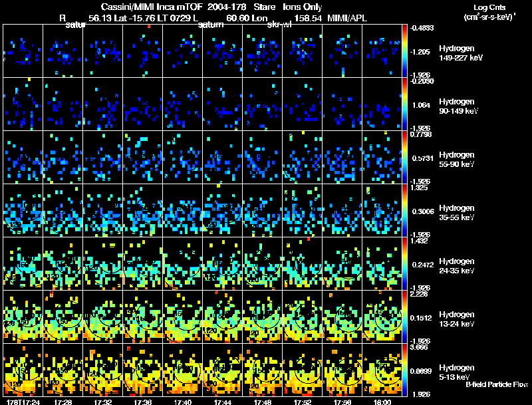Viewport: 532px width, 405px height.
Task: Click the color bar beside Hydrogen 90-149 keV
Action: tap(404, 104)
